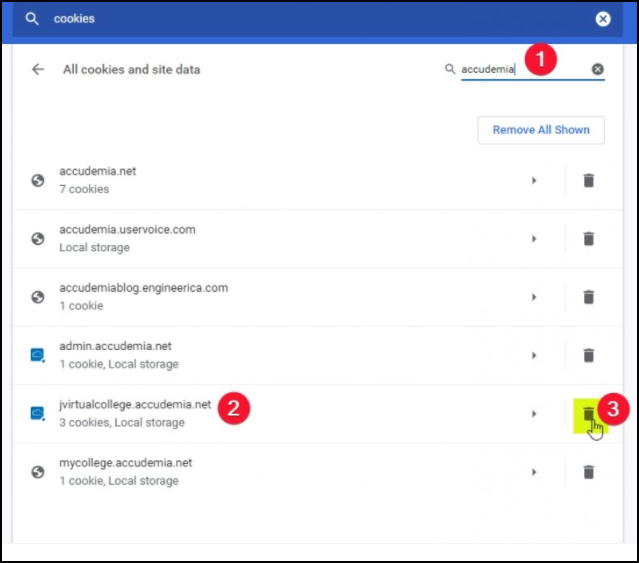
Task: Click site favicon for admin.accudemia.net
Action: click(38, 355)
